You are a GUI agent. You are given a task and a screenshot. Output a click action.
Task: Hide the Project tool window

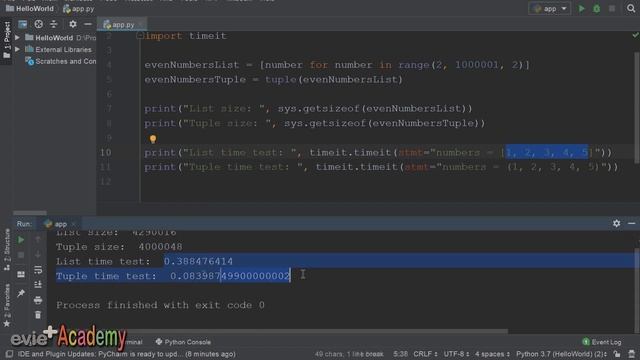pos(88,24)
